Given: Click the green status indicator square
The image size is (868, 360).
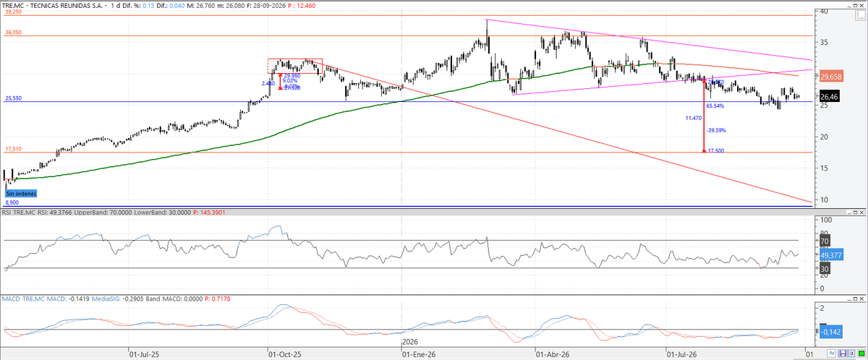Looking at the screenshot, I should point(861,353).
